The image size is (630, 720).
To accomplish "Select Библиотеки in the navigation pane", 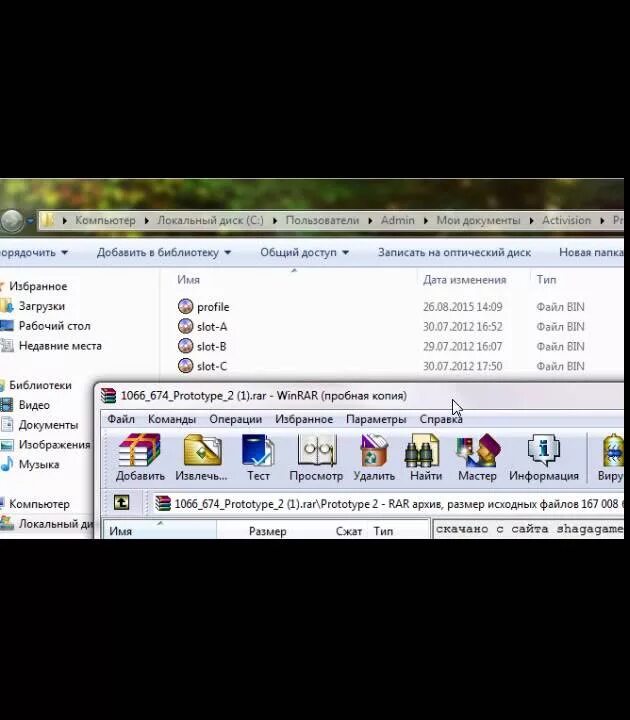I will tap(40, 385).
